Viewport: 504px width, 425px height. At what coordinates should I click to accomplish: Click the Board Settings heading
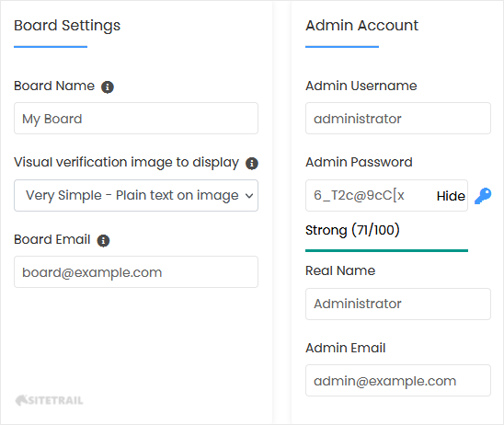pos(67,26)
